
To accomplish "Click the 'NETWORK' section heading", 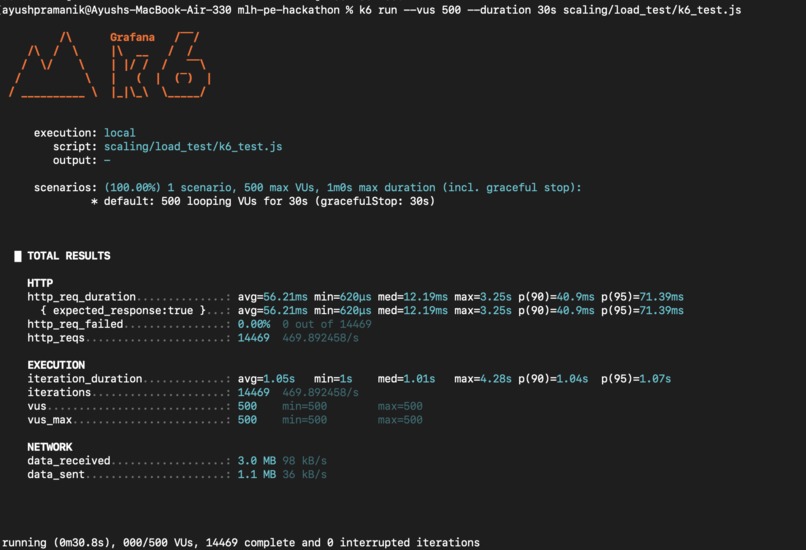I will coord(50,447).
